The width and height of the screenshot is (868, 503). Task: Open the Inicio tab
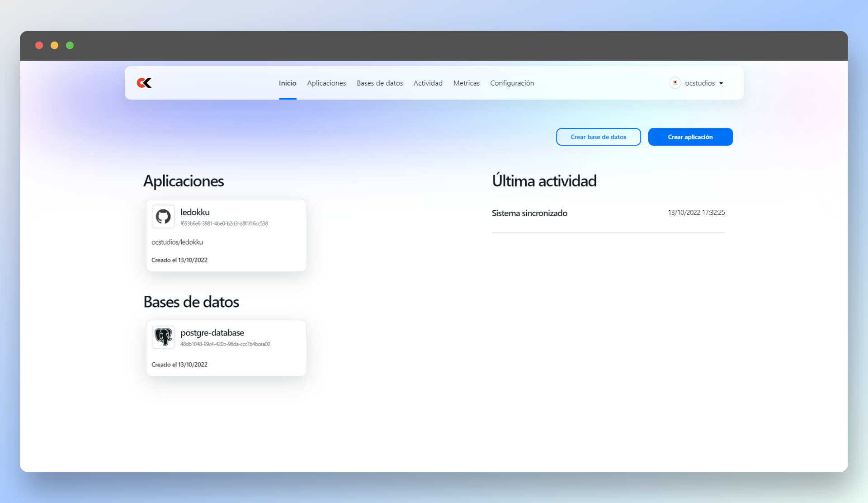288,83
